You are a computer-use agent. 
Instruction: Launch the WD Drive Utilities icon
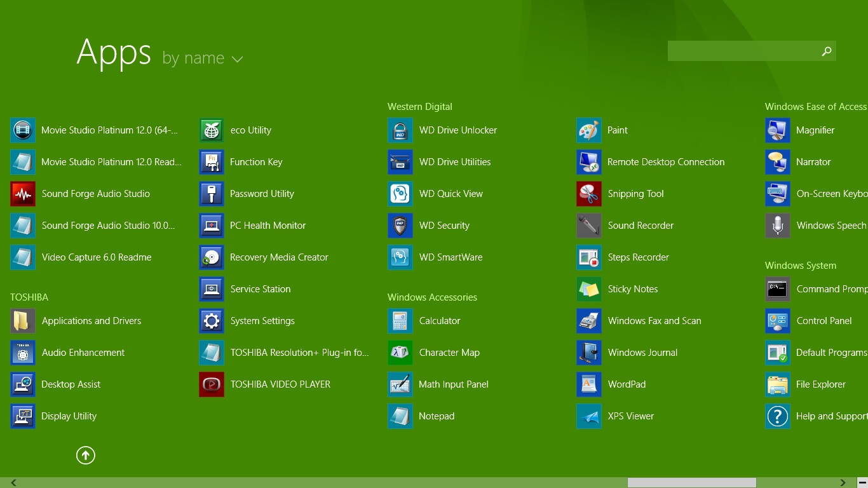[x=400, y=162]
